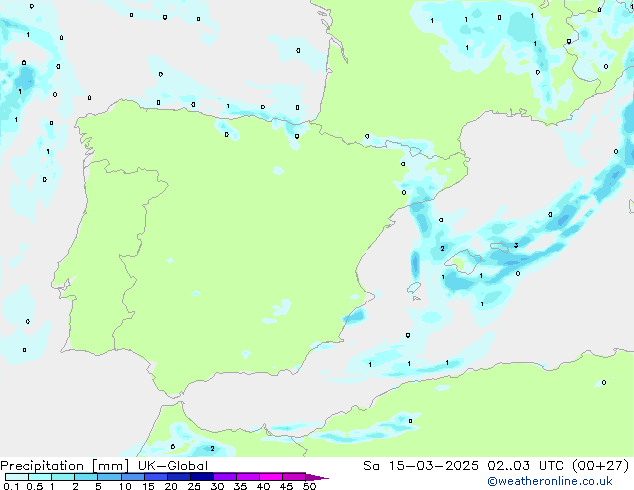The height and width of the screenshot is (490, 634).
Task: Select the 20–25 mm legend swatch
Action: tap(179, 477)
